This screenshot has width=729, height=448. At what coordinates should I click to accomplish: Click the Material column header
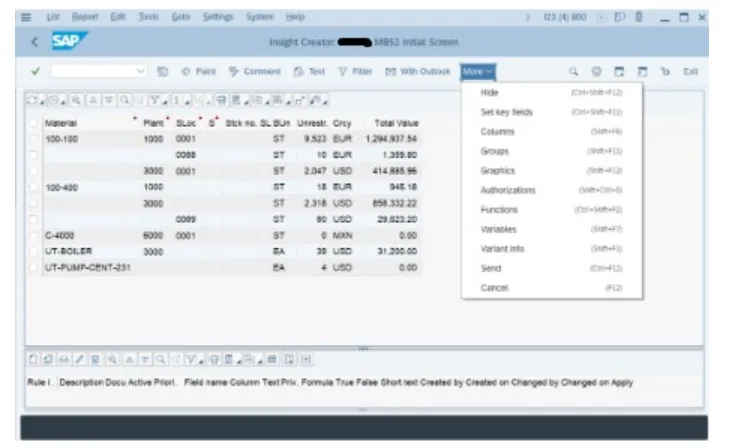coord(60,123)
